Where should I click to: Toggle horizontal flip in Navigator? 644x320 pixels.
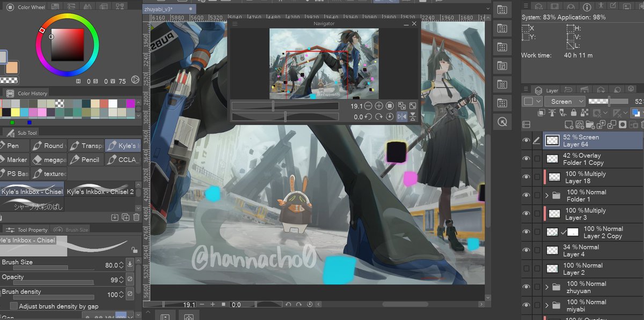[x=402, y=116]
